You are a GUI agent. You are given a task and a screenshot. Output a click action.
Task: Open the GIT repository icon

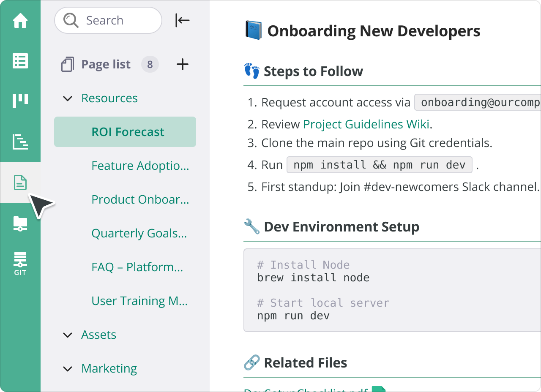click(x=20, y=264)
